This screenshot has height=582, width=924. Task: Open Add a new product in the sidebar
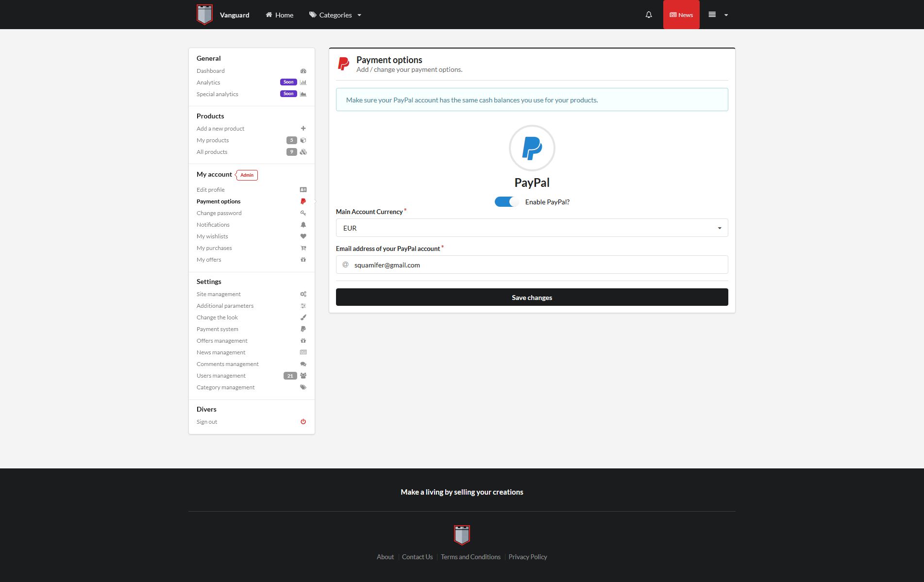[220, 129]
